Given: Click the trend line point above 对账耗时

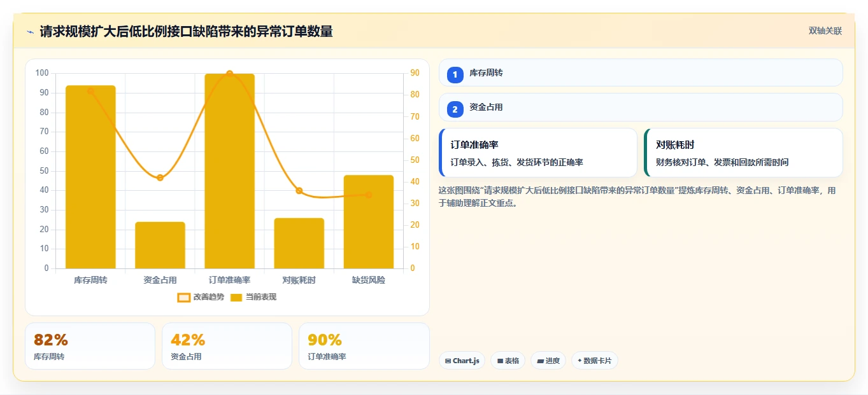Looking at the screenshot, I should [x=299, y=191].
